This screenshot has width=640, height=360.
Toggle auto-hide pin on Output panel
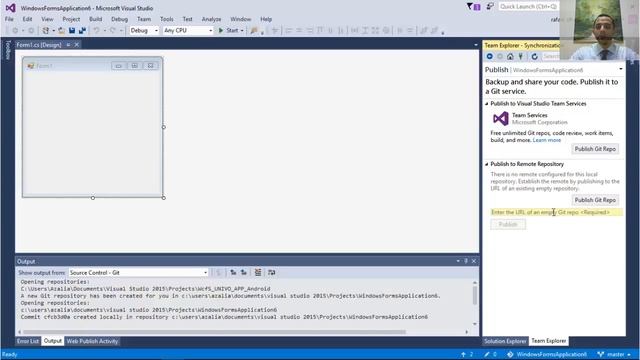tap(466, 261)
